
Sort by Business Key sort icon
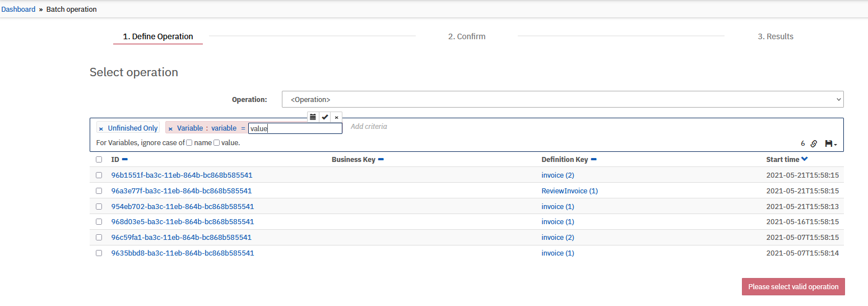pyautogui.click(x=380, y=160)
